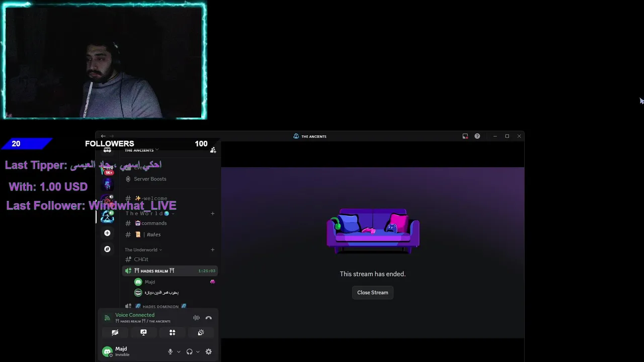Viewport: 644px width, 362px height.
Task: Add a server with plus icon
Action: [x=107, y=233]
